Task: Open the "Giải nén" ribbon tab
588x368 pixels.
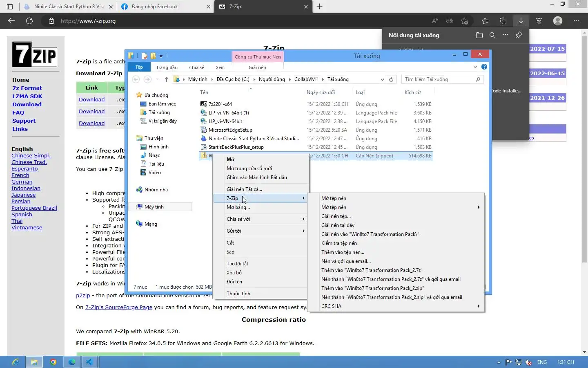Action: [257, 67]
